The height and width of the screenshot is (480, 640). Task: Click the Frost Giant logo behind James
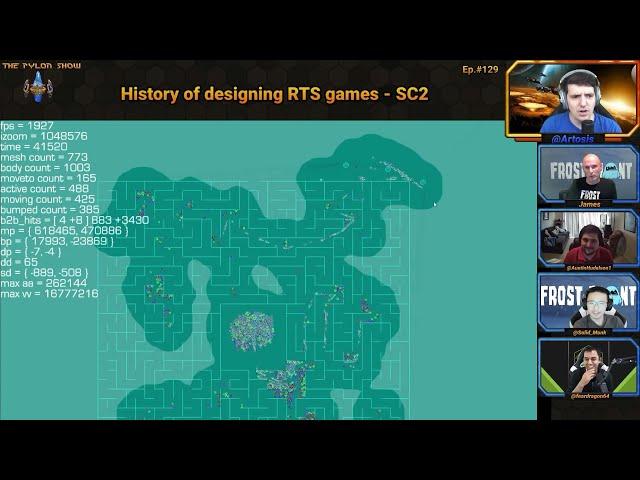591,170
